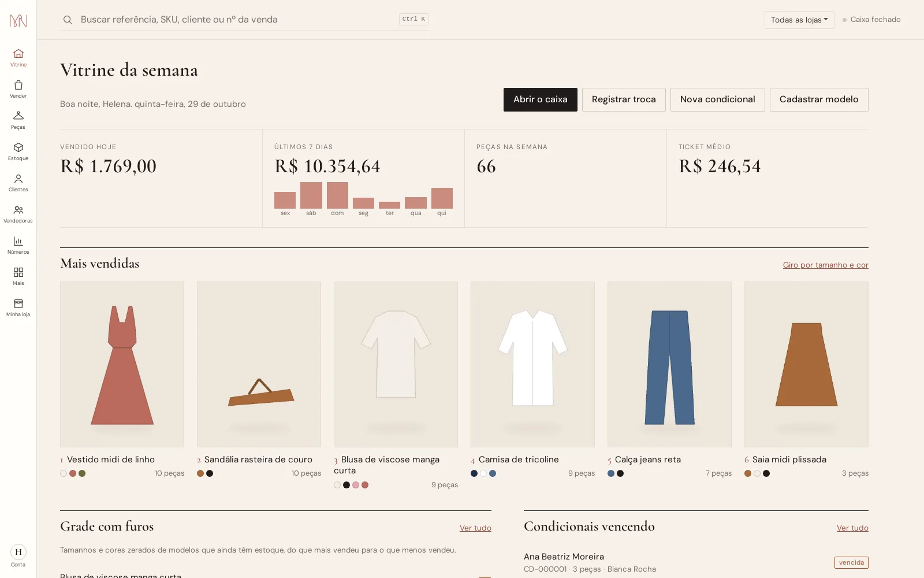This screenshot has width=924, height=578.
Task: Select navy swatch under Camisa de tricoline
Action: click(474, 473)
